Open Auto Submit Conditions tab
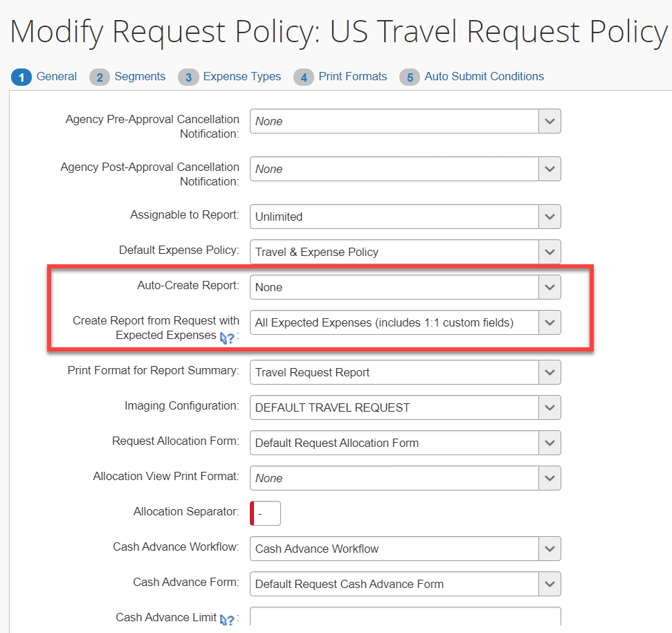The image size is (672, 633). 484,77
